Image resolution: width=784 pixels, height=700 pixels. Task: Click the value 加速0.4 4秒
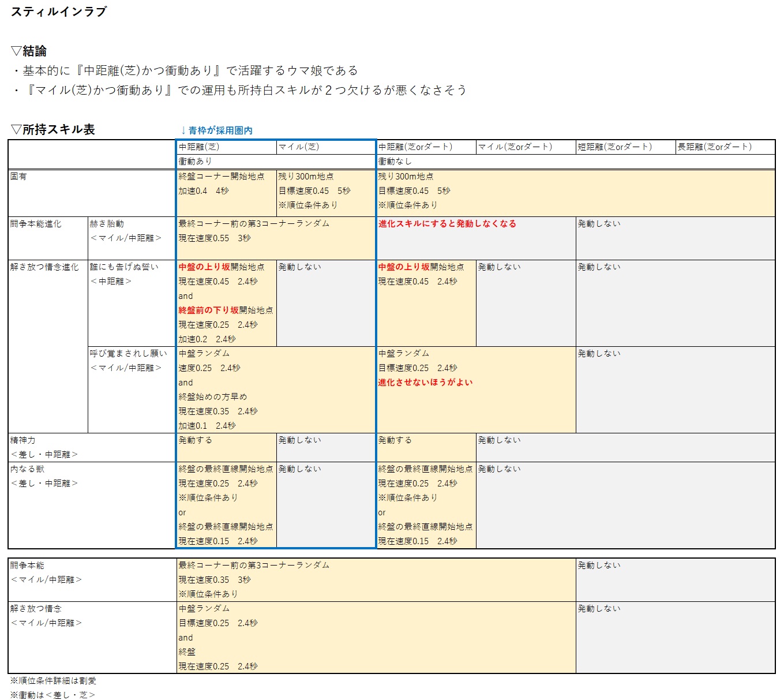[204, 190]
